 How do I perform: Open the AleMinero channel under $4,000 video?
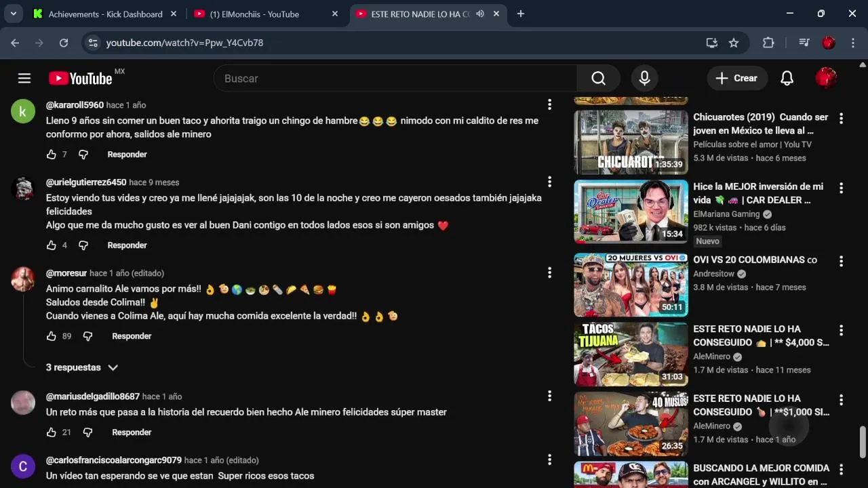[x=711, y=357]
